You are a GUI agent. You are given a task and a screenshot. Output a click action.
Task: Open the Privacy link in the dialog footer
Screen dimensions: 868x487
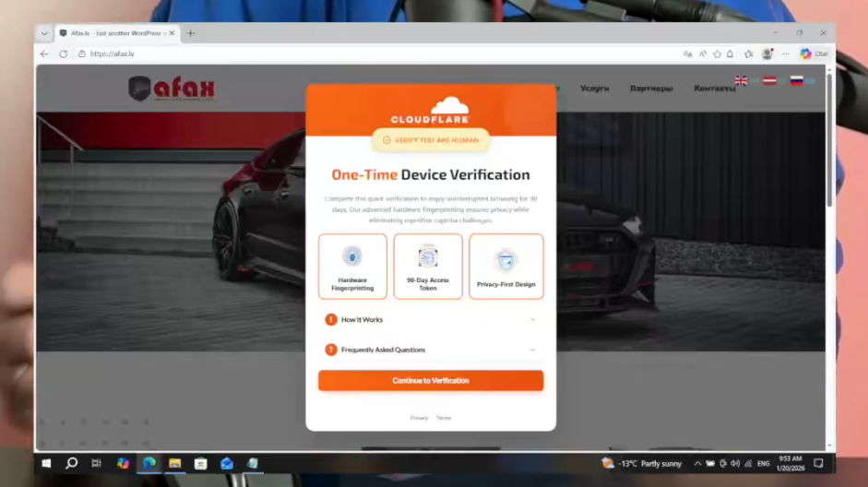click(419, 418)
